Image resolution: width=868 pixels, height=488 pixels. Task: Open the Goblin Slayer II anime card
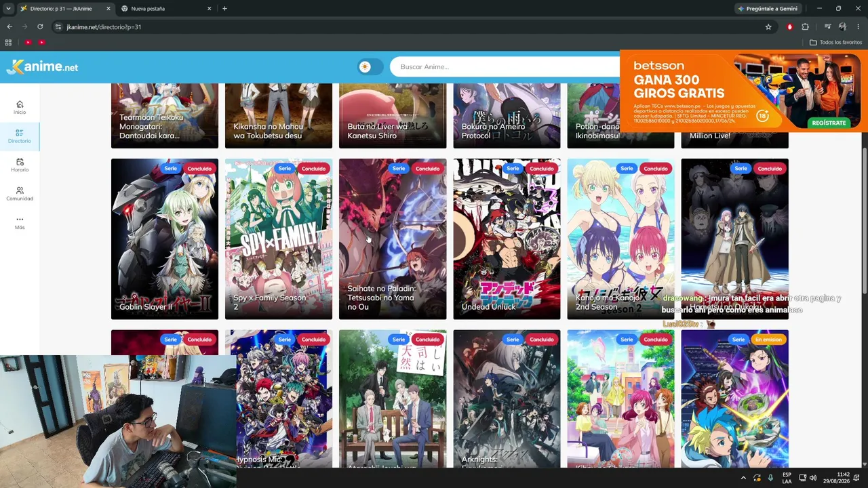165,239
